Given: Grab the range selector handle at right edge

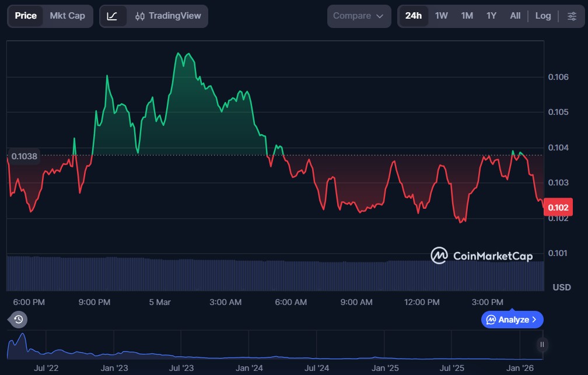Looking at the screenshot, I should (542, 345).
